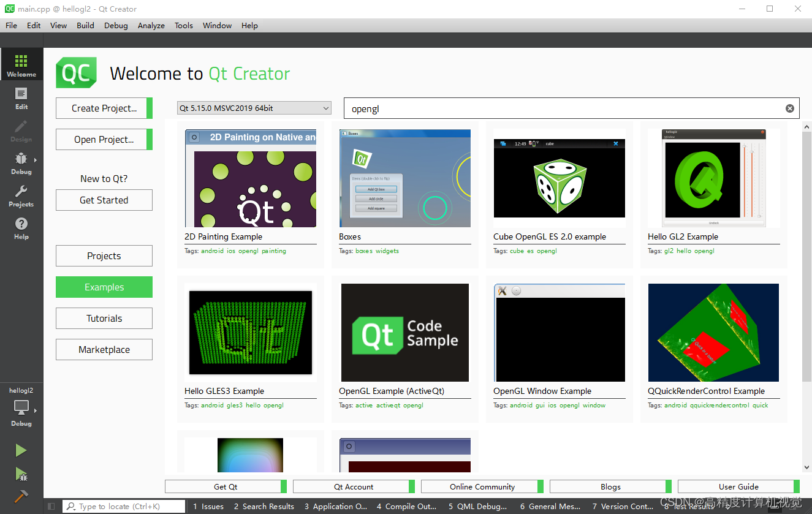Open the Boxes example thumbnail
Image resolution: width=812 pixels, height=514 pixels.
pyautogui.click(x=405, y=178)
